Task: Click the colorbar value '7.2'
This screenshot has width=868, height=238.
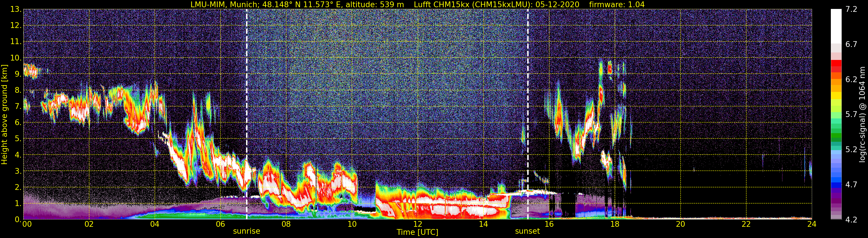Action: pyautogui.click(x=851, y=10)
